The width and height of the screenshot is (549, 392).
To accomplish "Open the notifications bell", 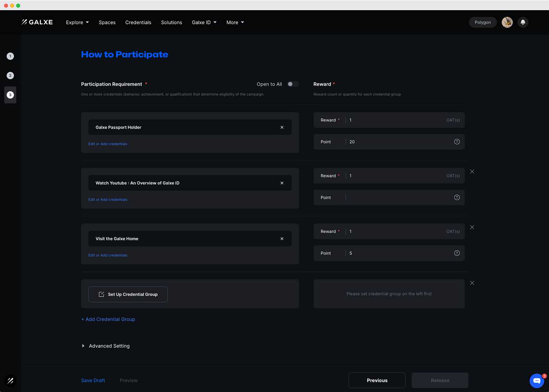I will [523, 22].
